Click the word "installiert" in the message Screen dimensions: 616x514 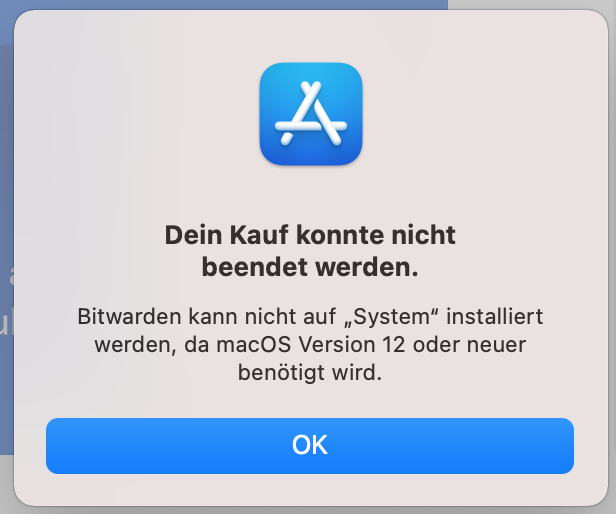tap(495, 316)
